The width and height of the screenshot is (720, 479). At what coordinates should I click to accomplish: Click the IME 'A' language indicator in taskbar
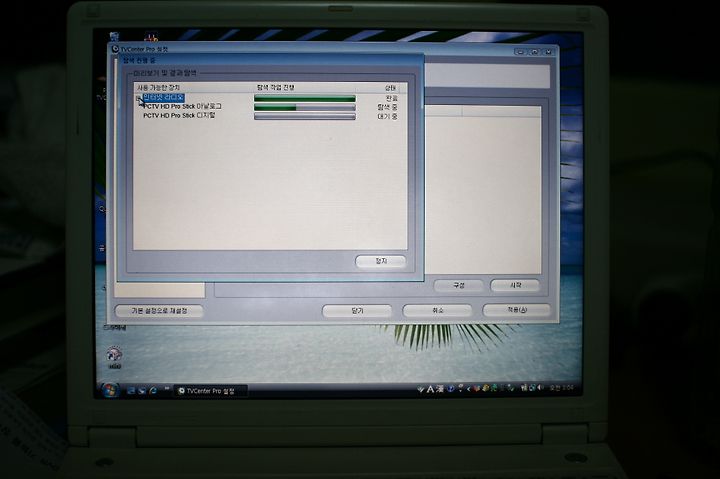click(430, 389)
